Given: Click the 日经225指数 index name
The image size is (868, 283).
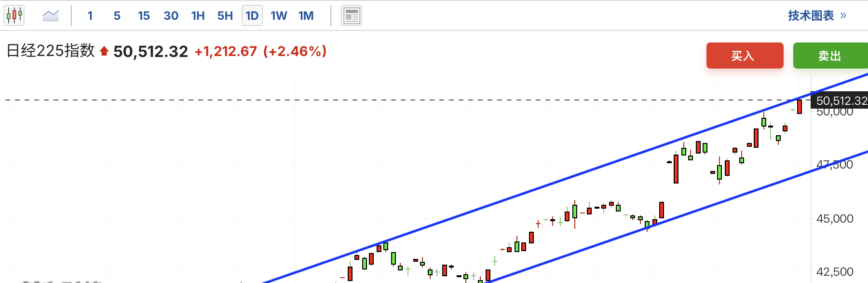Looking at the screenshot, I should coord(51,51).
